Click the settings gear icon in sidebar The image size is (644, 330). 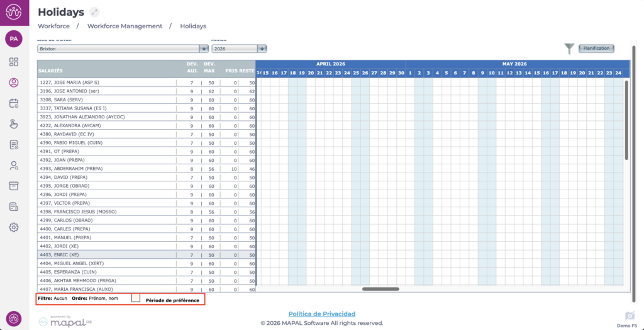point(14,227)
